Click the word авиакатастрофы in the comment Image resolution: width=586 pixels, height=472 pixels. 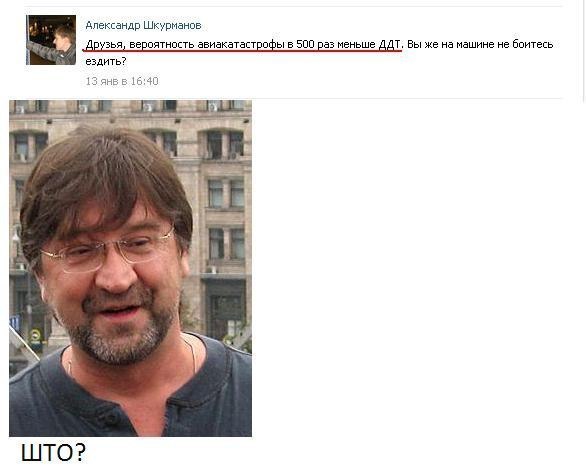[240, 44]
